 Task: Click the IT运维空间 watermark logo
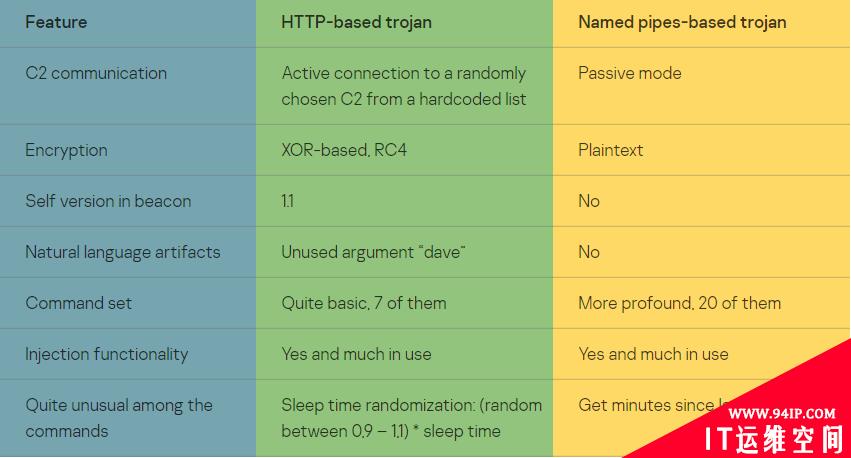pyautogui.click(x=774, y=440)
